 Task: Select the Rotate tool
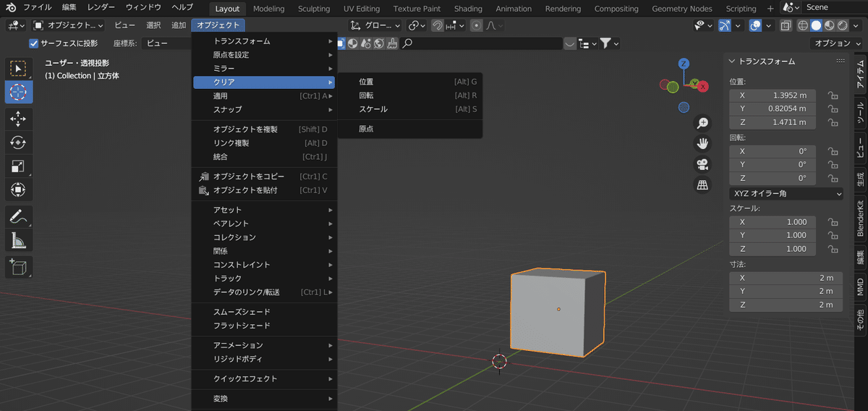(19, 143)
